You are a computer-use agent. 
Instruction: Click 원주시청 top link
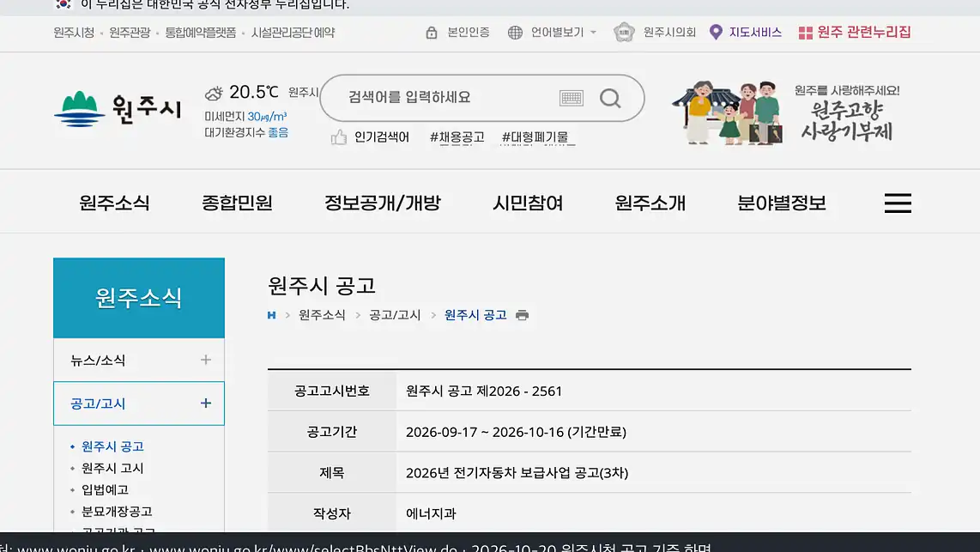point(74,33)
